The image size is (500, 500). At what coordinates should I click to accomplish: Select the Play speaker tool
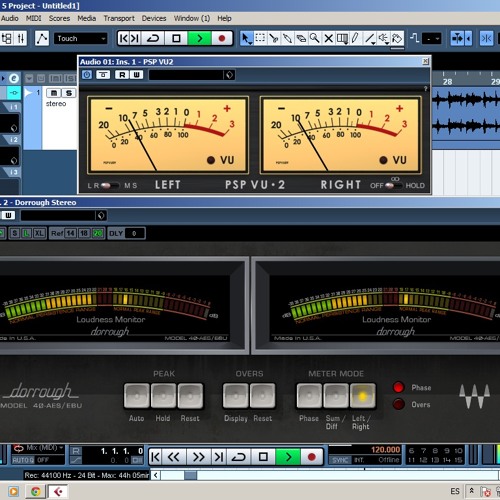(384, 39)
